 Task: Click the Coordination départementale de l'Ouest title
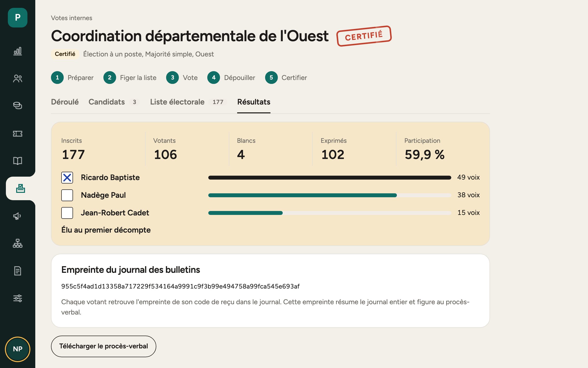coord(190,36)
